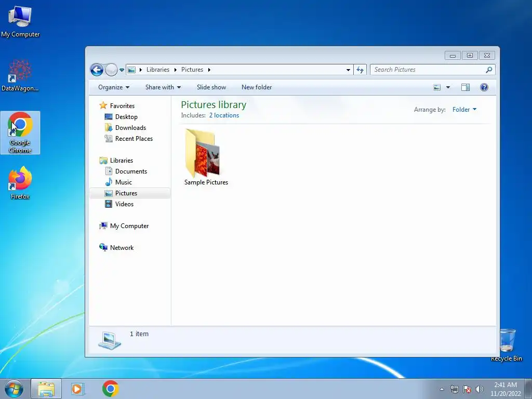Image resolution: width=532 pixels, height=399 pixels.
Task: Click the details pane library icon
Action: [x=110, y=340]
